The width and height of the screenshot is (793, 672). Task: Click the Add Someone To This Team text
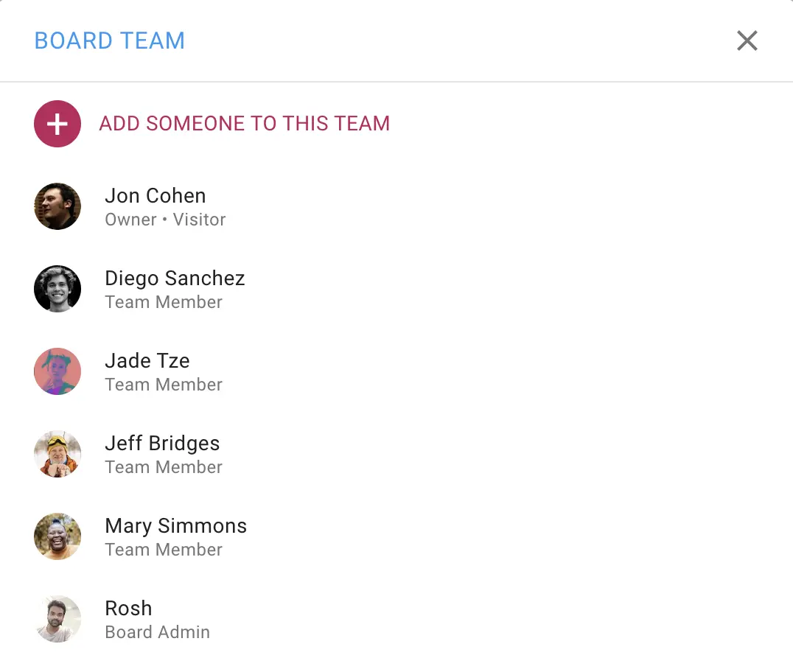[244, 124]
